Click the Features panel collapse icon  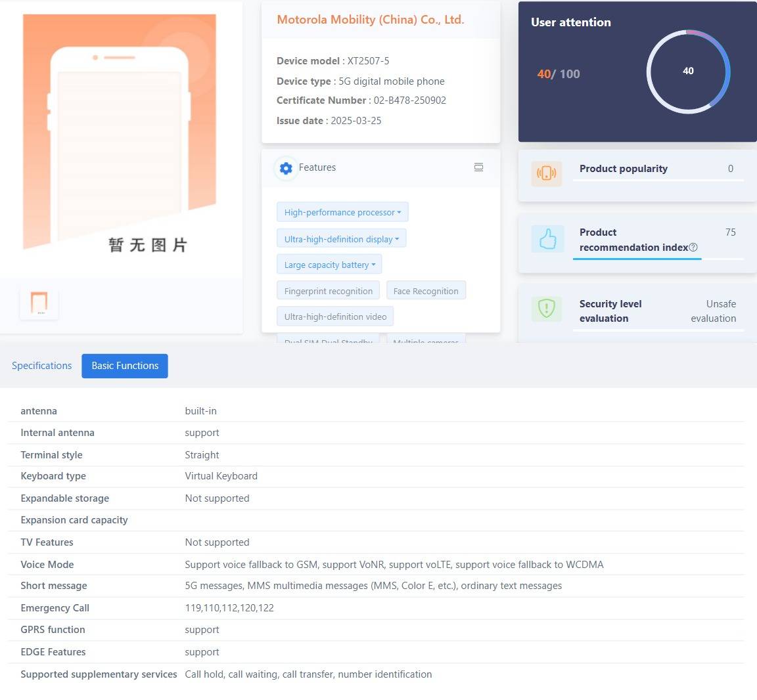(478, 167)
